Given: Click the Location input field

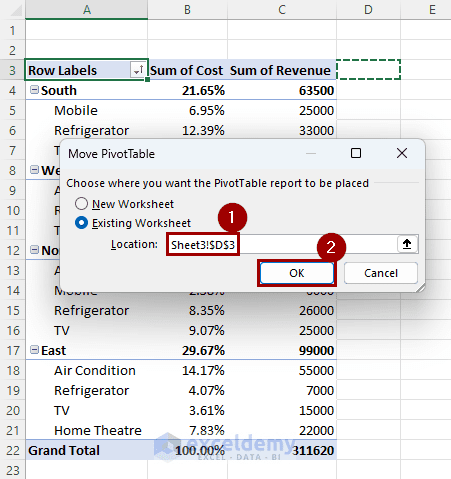Looking at the screenshot, I should pos(282,245).
